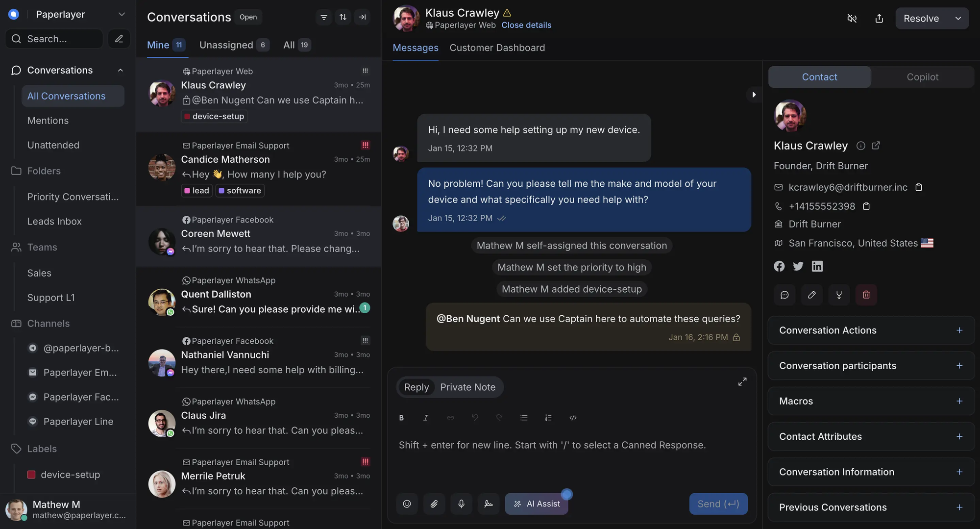Open conversation sort options with arrows icon
This screenshot has height=529, width=980.
pyautogui.click(x=343, y=17)
